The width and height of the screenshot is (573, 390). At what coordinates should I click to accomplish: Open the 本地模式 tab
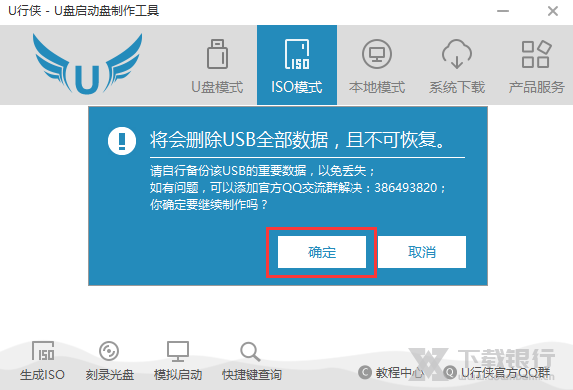pos(377,65)
